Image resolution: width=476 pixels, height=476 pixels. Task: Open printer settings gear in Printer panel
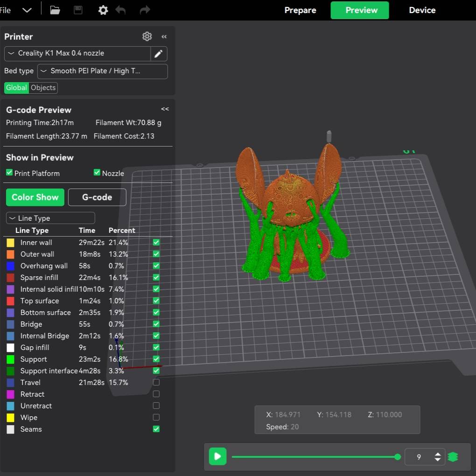pos(147,36)
